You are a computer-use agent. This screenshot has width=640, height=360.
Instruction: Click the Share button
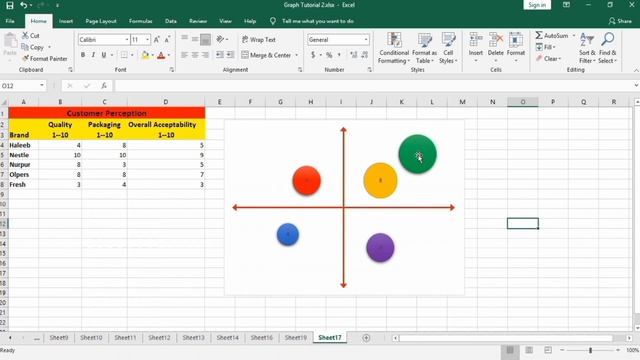click(620, 21)
